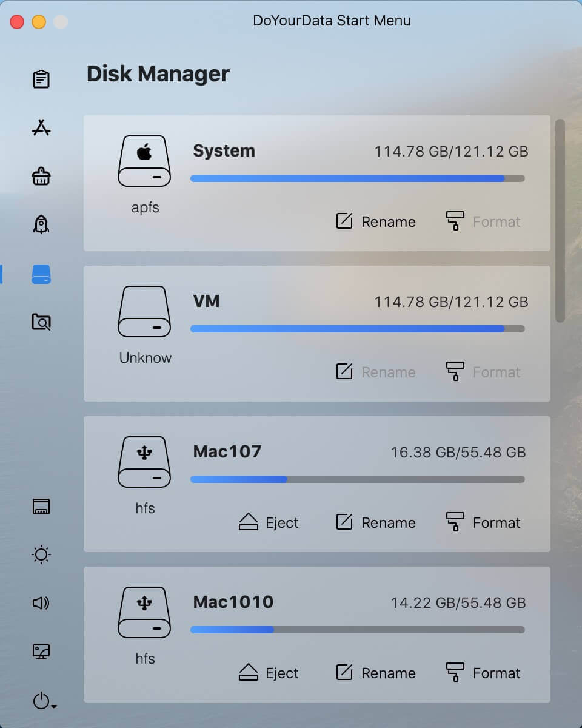Format the Mac107 drive
Image resolution: width=582 pixels, height=728 pixels.
[483, 522]
